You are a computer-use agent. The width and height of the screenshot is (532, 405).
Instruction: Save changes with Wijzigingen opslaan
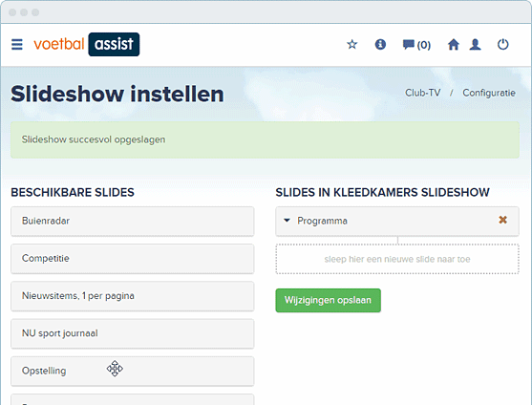coord(329,300)
